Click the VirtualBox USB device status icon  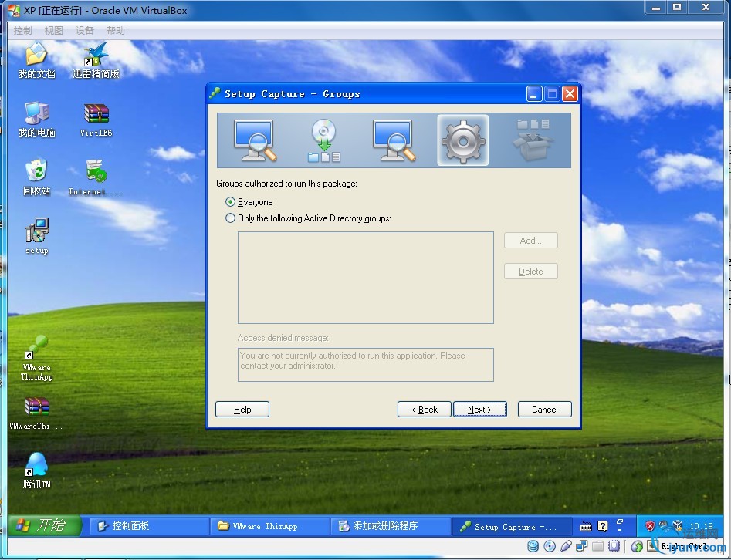tap(566, 546)
